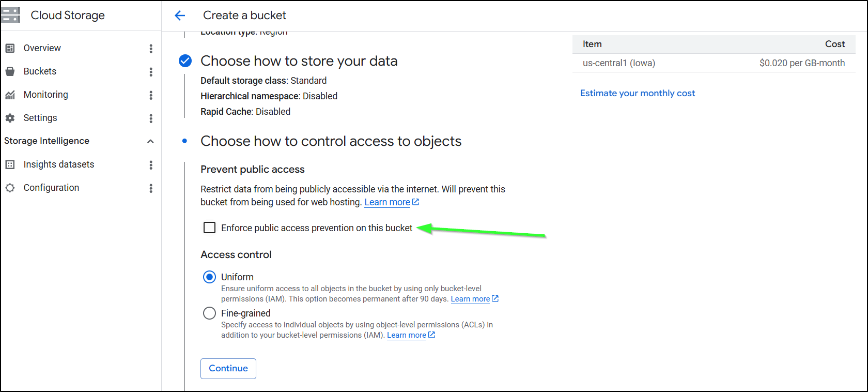Open Learn more link for Fine-grained option
The height and width of the screenshot is (392, 868).
407,335
